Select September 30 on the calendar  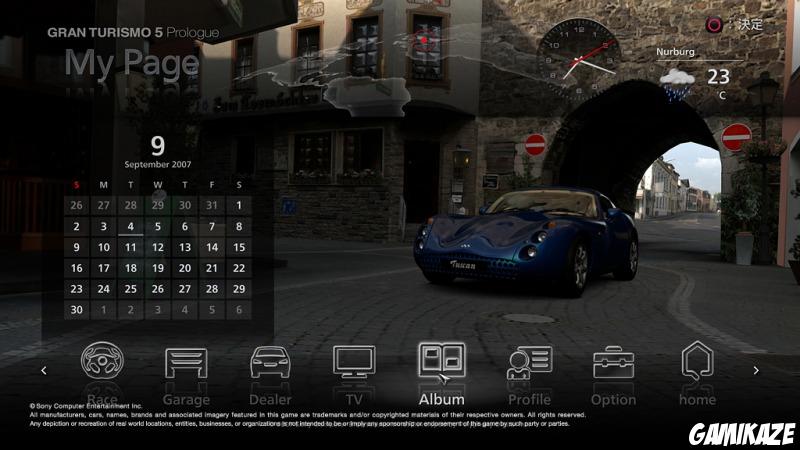(x=77, y=310)
